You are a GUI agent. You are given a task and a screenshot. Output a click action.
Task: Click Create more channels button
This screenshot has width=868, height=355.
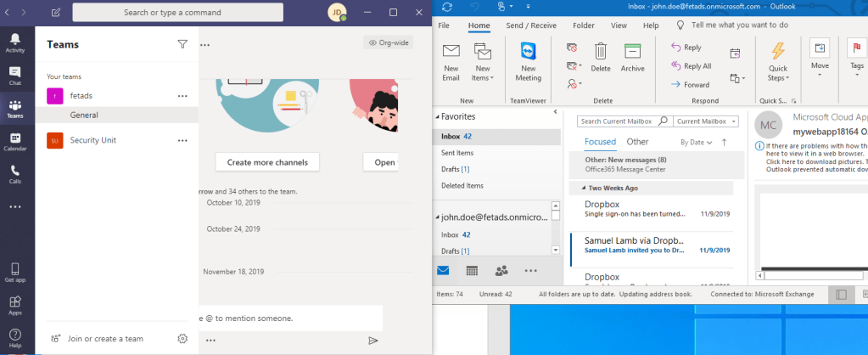(267, 162)
